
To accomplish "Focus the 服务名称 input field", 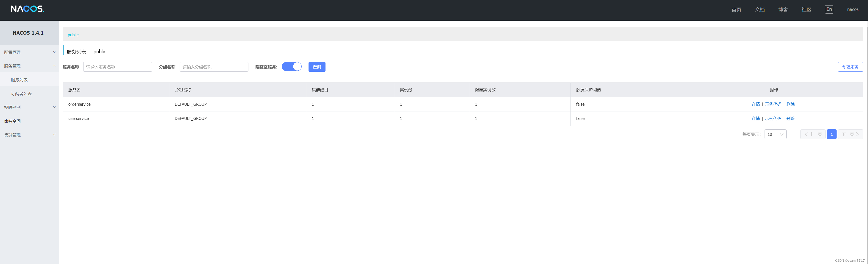I will 118,67.
